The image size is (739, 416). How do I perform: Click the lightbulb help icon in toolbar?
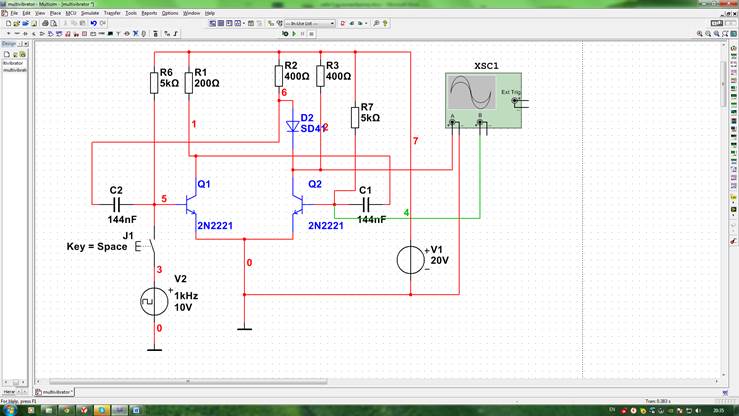[385, 23]
